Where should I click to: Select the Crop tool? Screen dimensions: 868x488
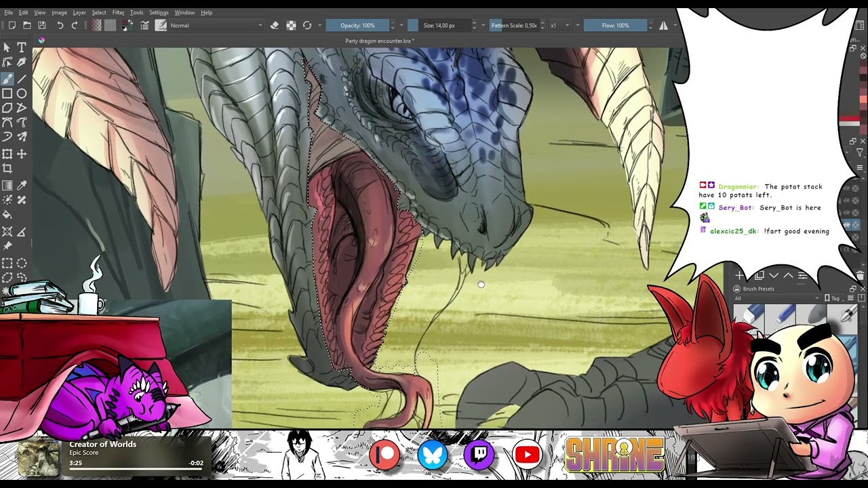[7, 169]
